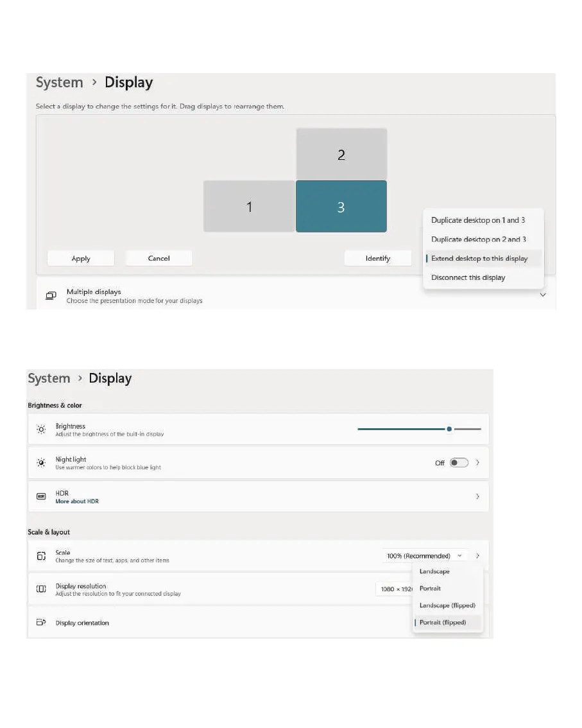Click 'Adjust the resolution to fit your connected display' text

[118, 594]
